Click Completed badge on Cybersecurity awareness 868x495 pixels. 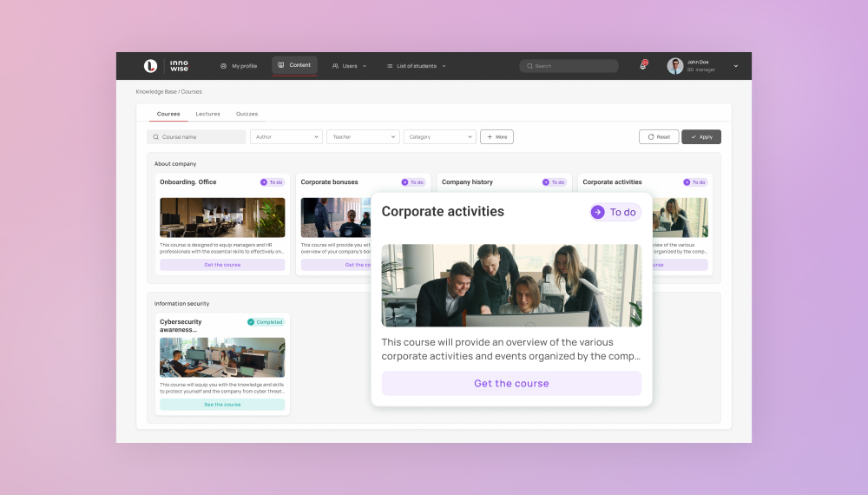click(x=265, y=321)
